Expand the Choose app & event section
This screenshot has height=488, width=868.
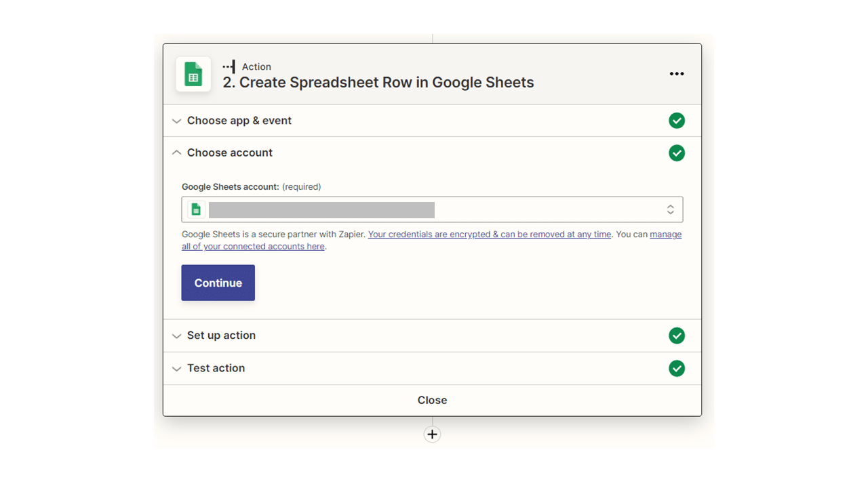click(432, 121)
